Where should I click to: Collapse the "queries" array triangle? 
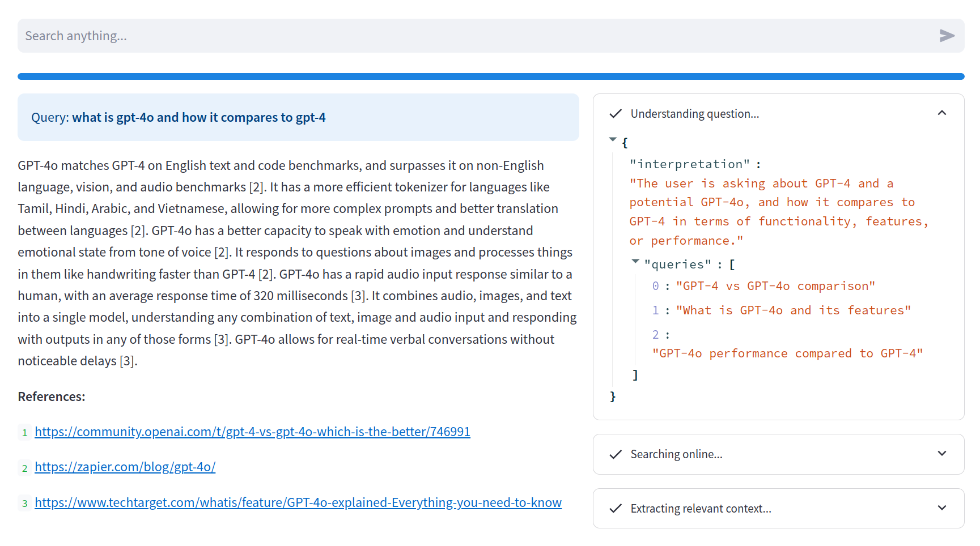click(x=635, y=262)
